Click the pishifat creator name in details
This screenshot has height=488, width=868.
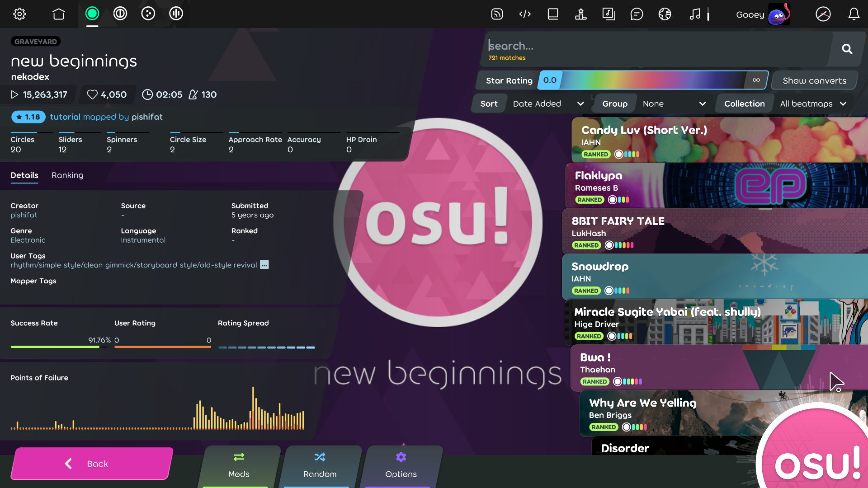[24, 215]
